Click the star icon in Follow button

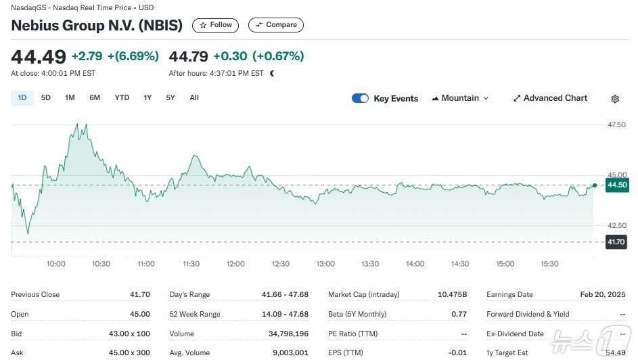tap(203, 25)
